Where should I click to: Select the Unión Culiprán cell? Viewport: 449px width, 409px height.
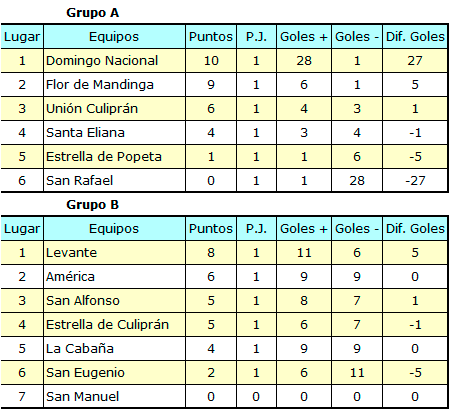click(x=114, y=109)
